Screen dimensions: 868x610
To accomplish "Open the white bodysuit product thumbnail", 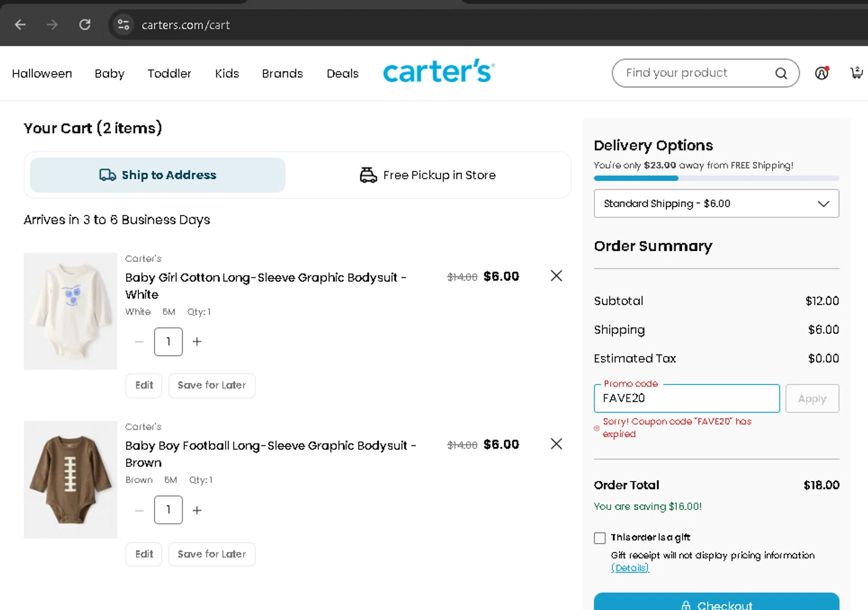I will point(71,311).
